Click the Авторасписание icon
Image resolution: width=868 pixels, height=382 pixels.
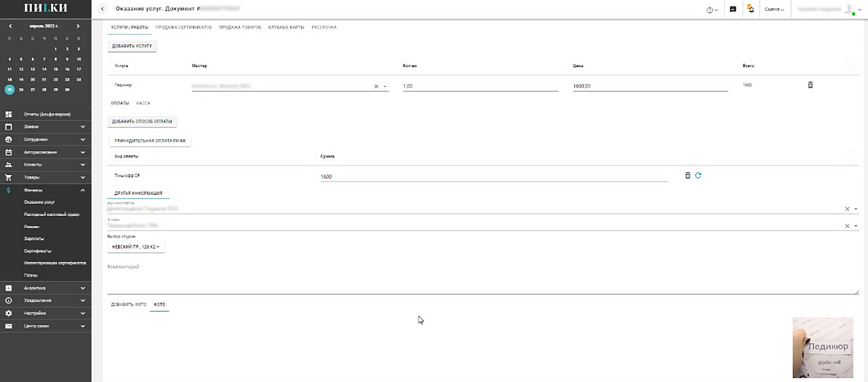[9, 152]
